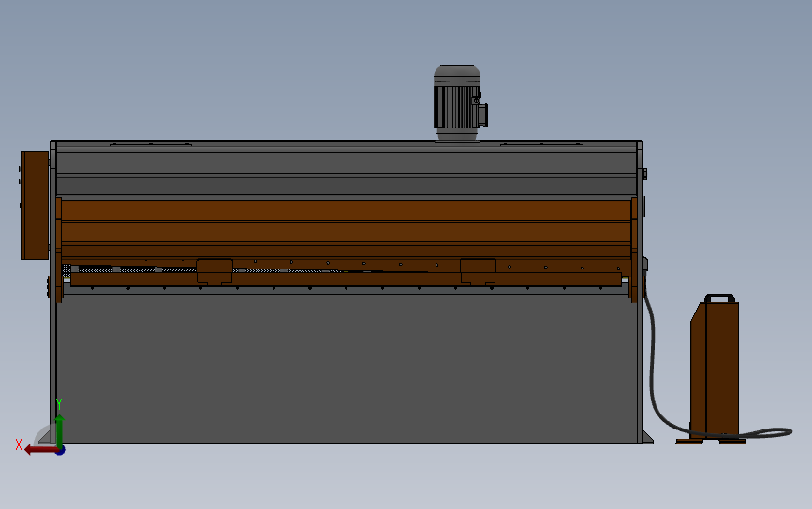Screen dimensions: 812x509
Task: Select the electric motor on top of the machine
Action: [460, 102]
